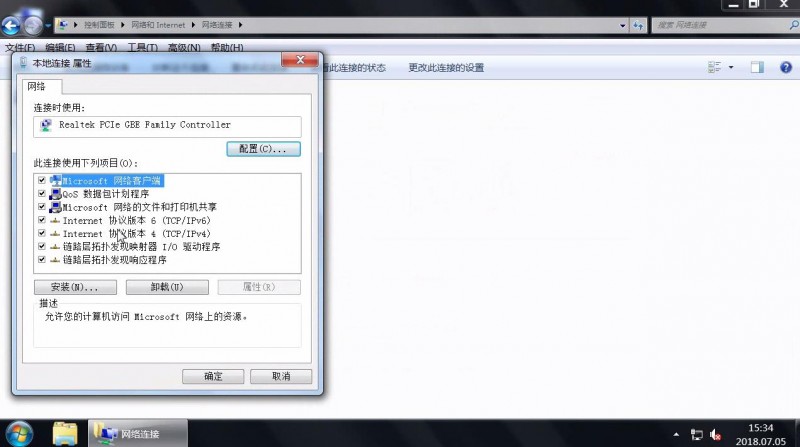This screenshot has width=800, height=447.
Task: Click the address bar refresh button
Action: pos(638,25)
